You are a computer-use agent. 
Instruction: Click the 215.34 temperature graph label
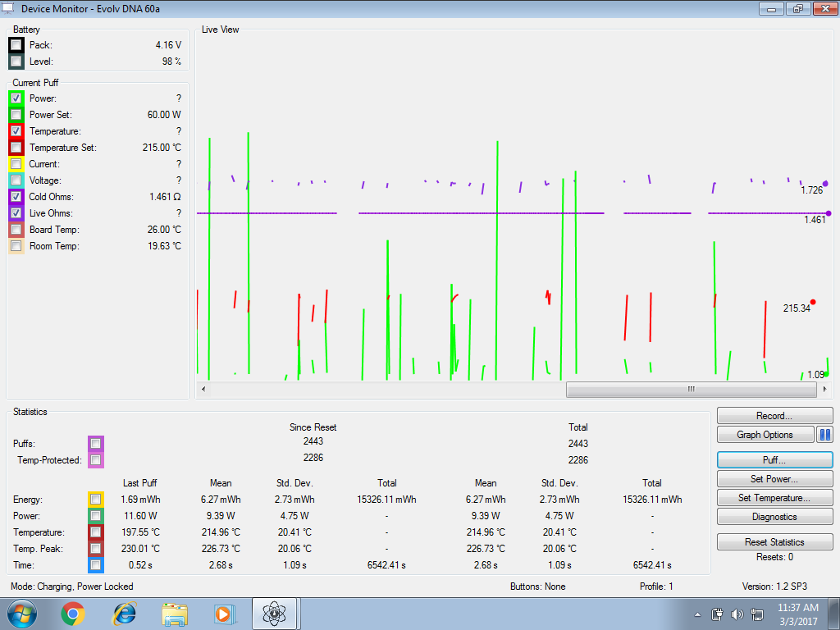click(797, 308)
